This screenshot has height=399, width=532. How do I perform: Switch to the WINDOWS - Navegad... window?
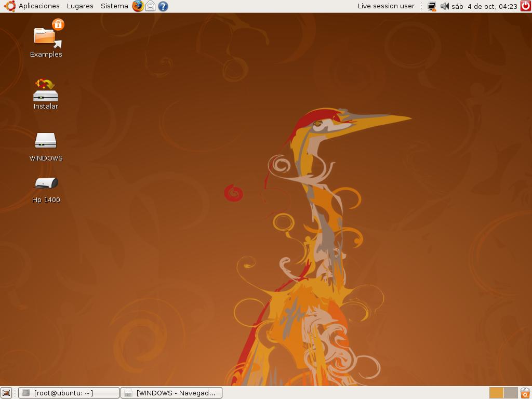[x=171, y=393]
